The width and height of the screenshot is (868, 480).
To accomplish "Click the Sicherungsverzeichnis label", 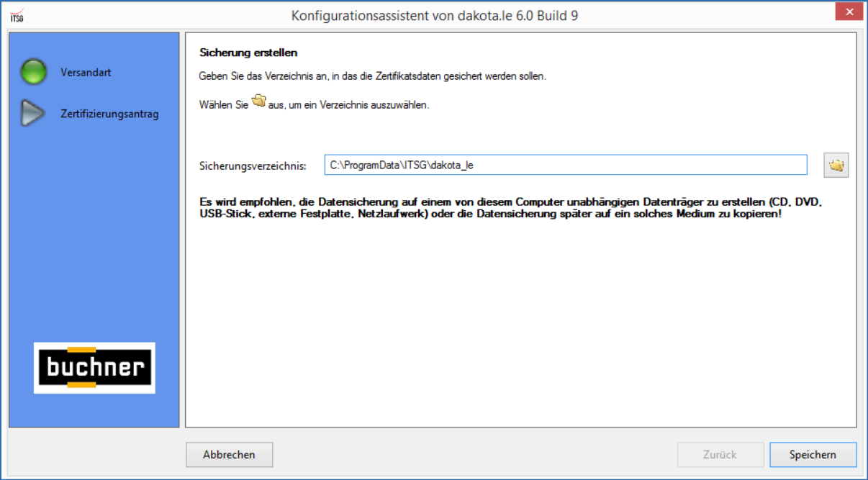I will [x=252, y=165].
